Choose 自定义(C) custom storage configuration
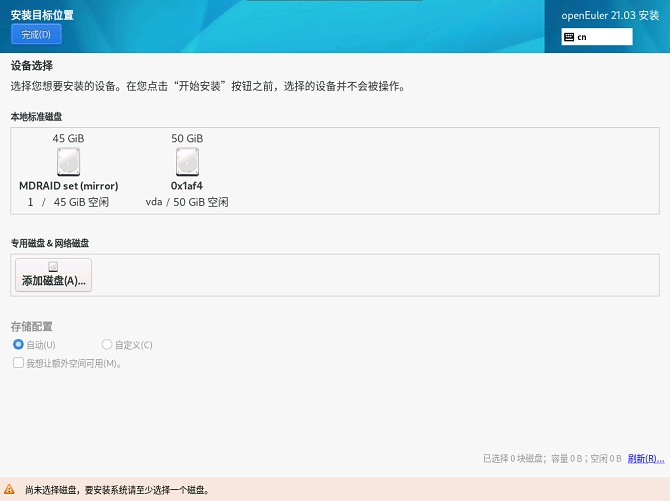The height and width of the screenshot is (501, 670). tap(107, 345)
